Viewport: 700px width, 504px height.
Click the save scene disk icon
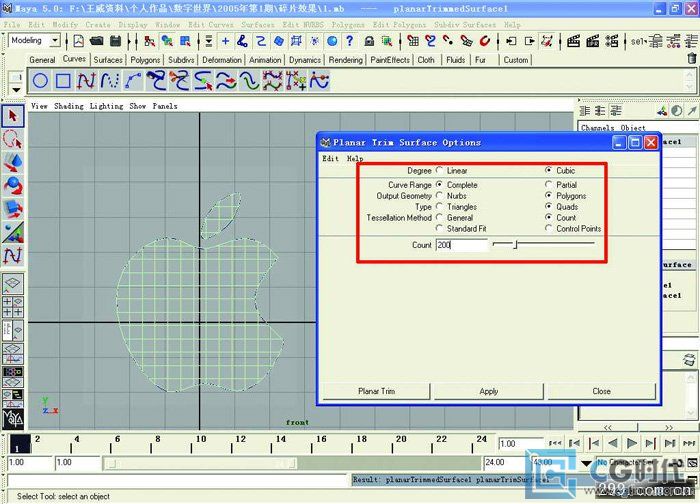pos(116,41)
